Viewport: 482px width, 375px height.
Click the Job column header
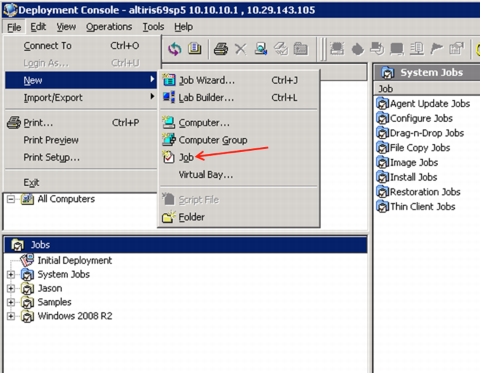coord(427,89)
